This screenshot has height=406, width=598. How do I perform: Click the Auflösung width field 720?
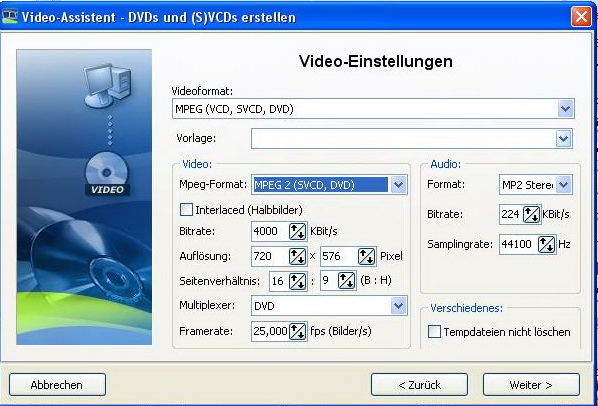(x=270, y=256)
